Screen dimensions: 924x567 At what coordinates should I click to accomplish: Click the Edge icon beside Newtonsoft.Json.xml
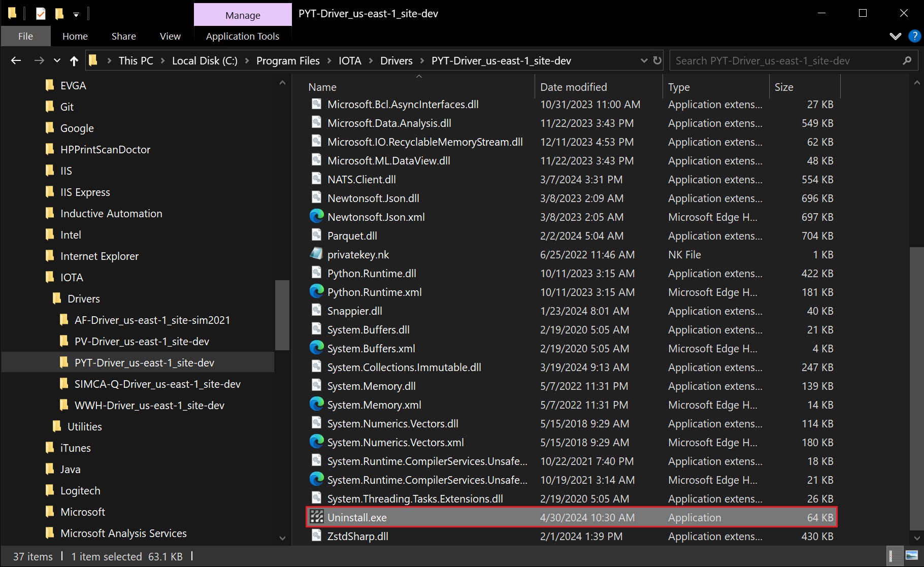[x=317, y=216]
